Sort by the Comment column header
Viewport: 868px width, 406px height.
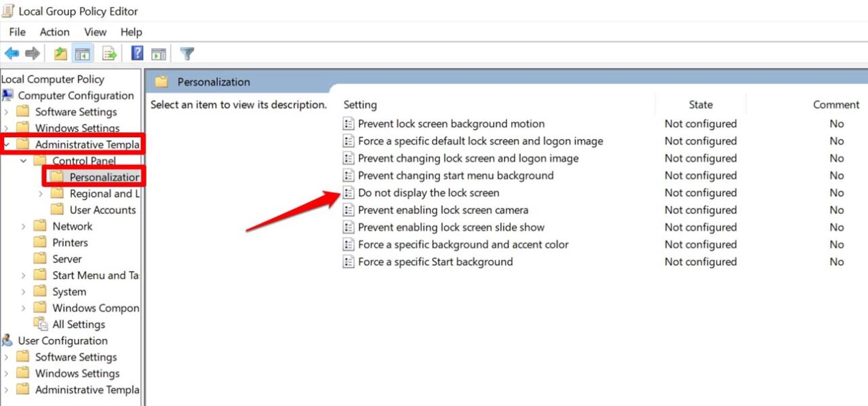pos(836,105)
